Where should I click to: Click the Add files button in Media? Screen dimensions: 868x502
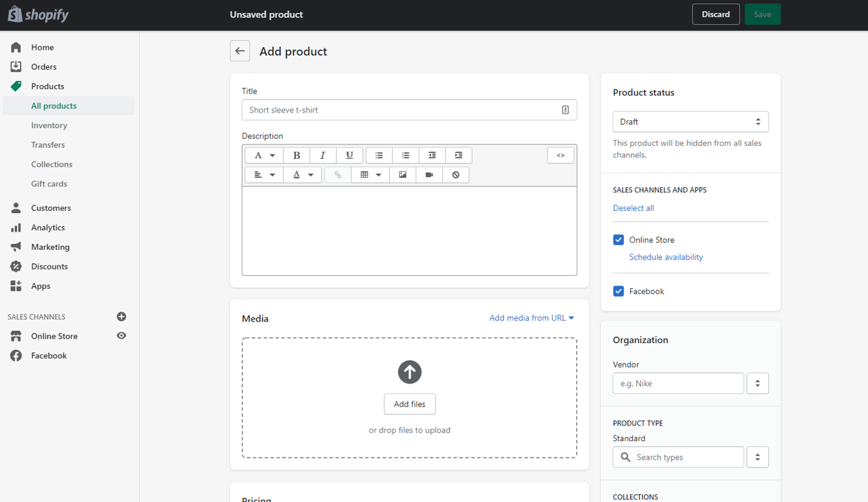[410, 404]
